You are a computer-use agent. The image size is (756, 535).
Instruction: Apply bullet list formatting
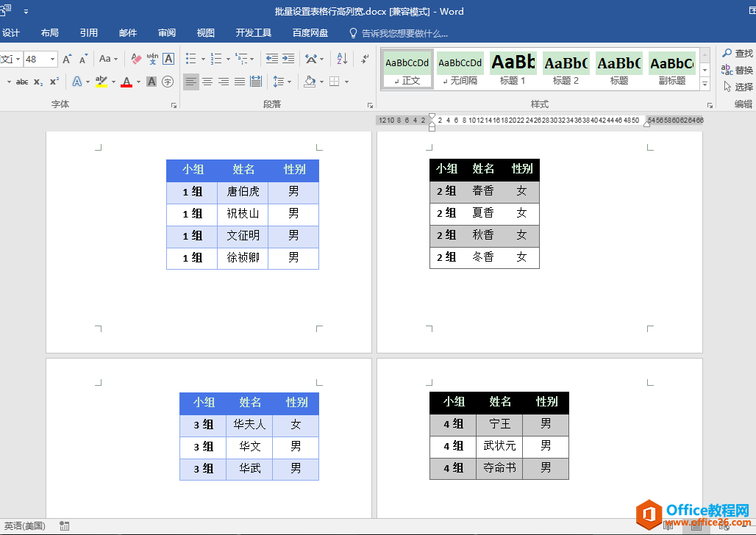click(191, 59)
